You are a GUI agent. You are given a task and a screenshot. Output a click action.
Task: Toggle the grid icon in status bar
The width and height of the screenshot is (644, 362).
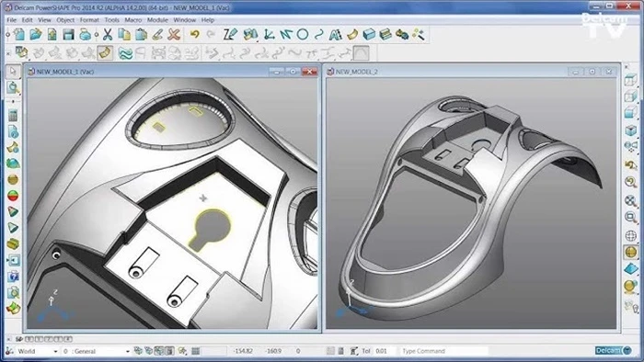[195, 351]
